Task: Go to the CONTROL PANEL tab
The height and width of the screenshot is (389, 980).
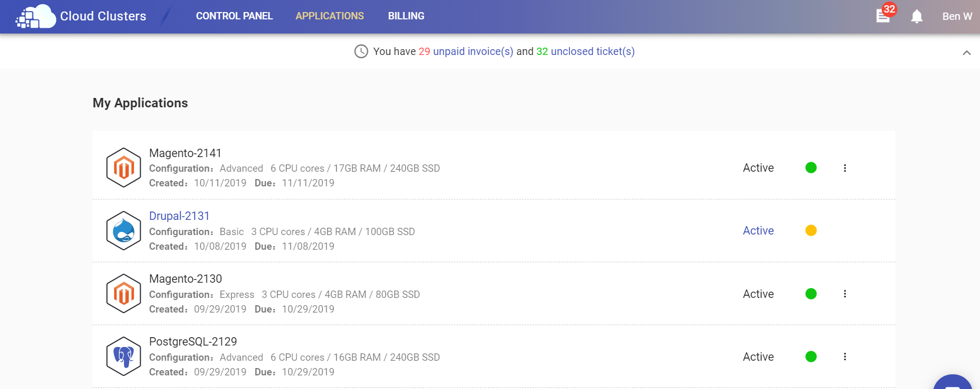Action: pos(234,16)
